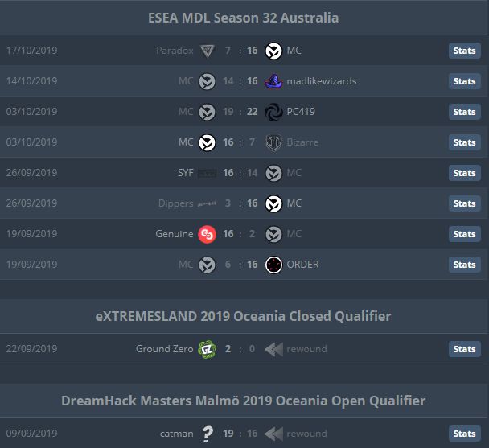Click the PC419 swirl logo
The image size is (489, 448).
(273, 112)
